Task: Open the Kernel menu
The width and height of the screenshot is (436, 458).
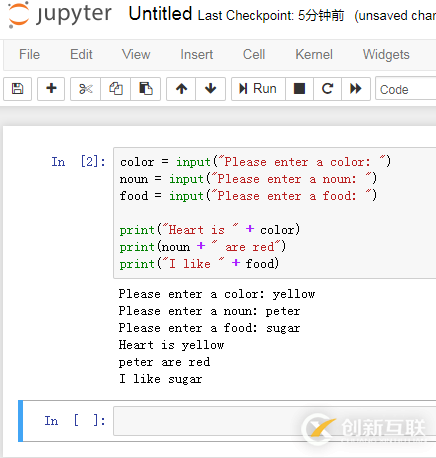Action: tap(314, 54)
